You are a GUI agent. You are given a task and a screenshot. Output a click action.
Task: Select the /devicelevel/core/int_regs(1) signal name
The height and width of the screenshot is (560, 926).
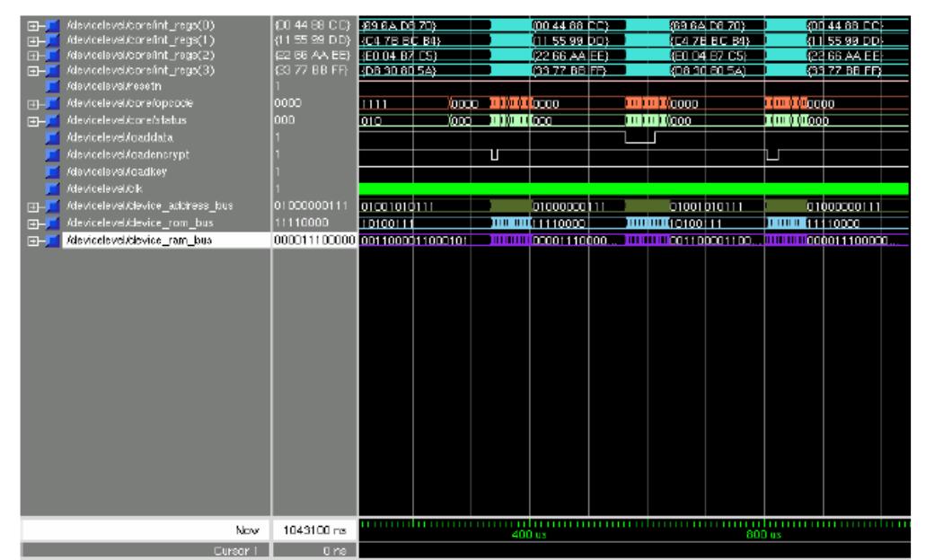click(140, 40)
